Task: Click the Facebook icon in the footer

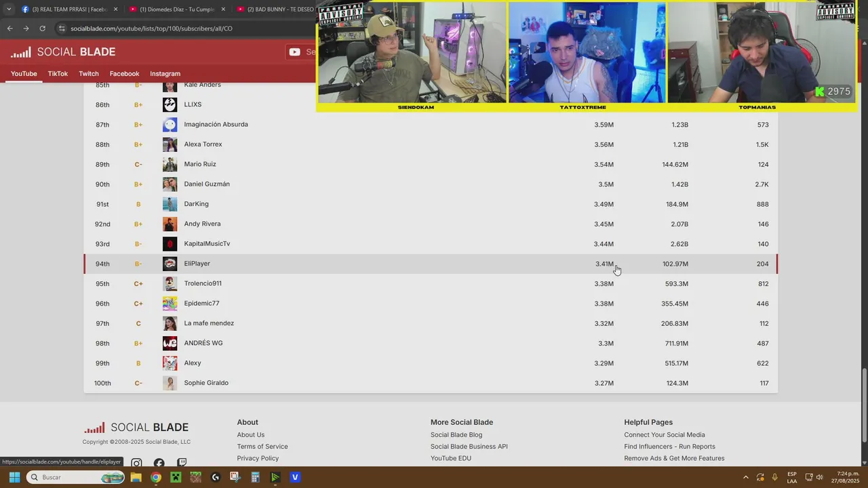Action: tap(159, 464)
